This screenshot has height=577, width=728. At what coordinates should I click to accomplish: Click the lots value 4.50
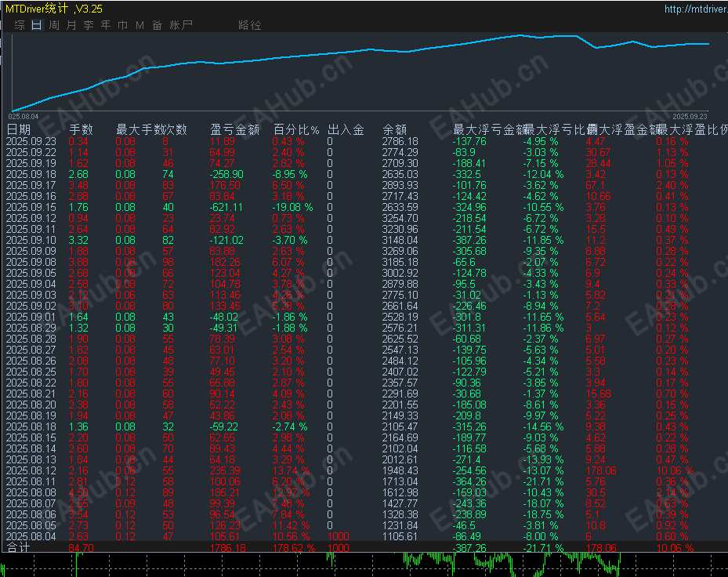pyautogui.click(x=78, y=492)
